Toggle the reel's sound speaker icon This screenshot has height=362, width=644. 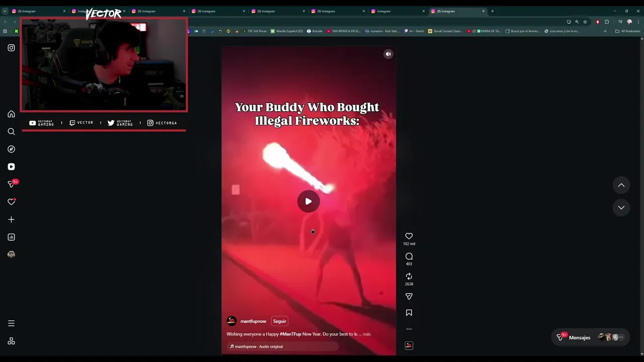388,54
